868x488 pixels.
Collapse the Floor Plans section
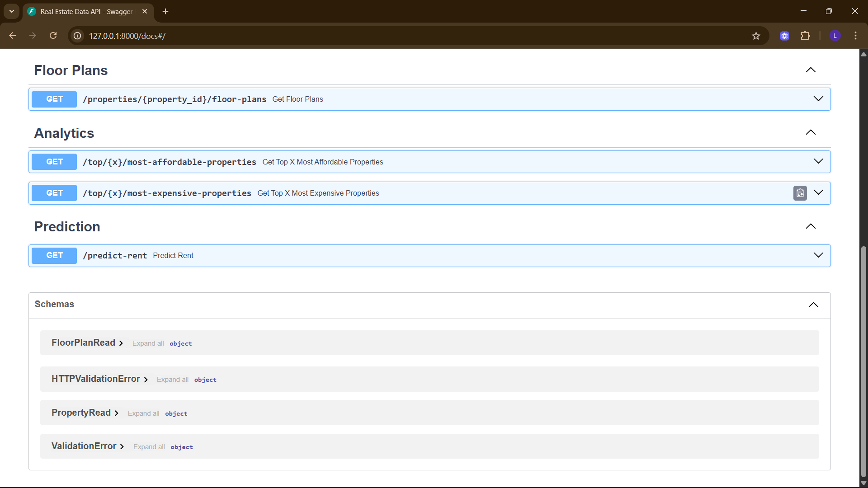pos(811,70)
